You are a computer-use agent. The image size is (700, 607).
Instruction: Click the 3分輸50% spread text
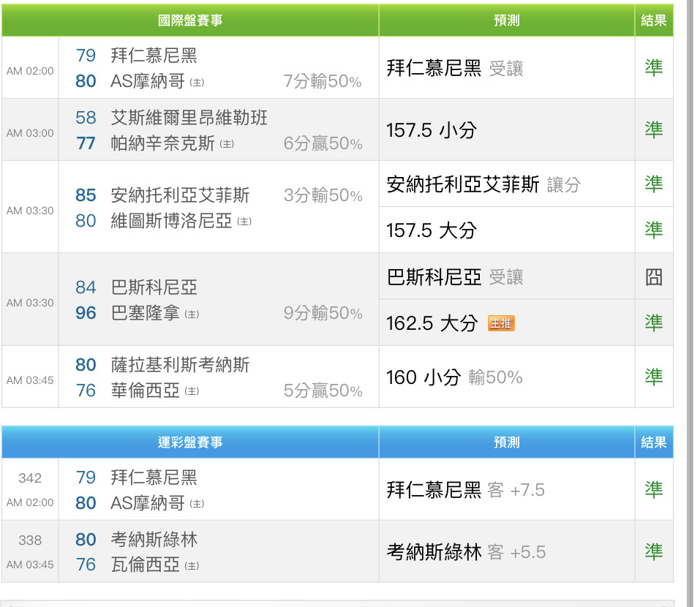point(323,195)
